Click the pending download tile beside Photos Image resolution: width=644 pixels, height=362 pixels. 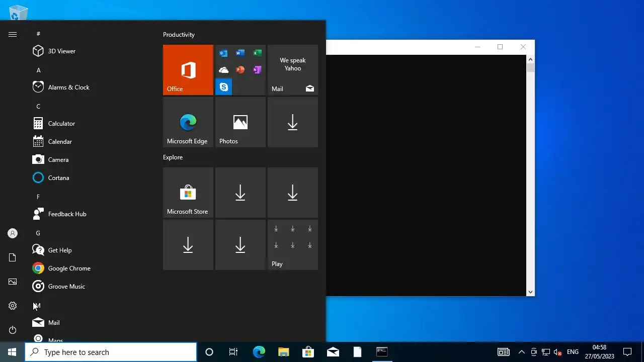pos(293,122)
